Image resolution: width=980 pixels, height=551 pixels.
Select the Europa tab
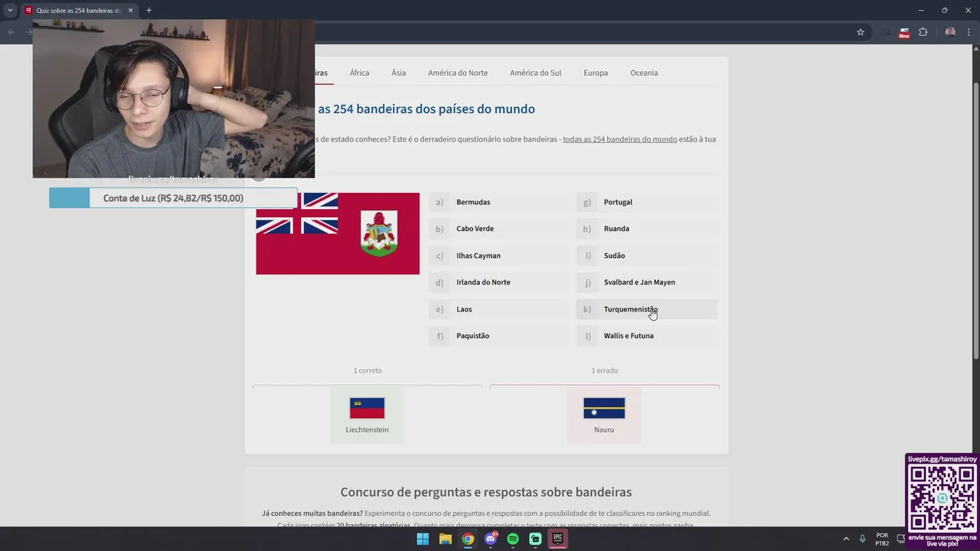tap(596, 73)
